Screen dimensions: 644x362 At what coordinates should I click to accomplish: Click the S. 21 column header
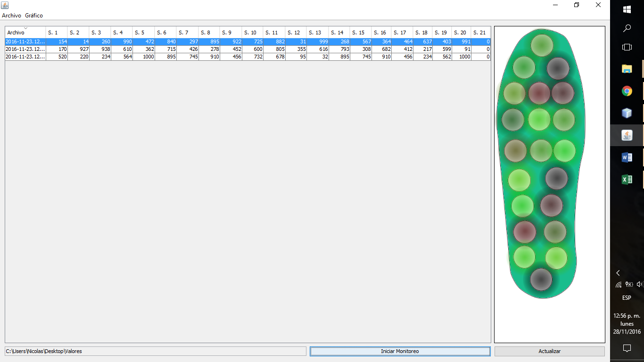point(480,33)
